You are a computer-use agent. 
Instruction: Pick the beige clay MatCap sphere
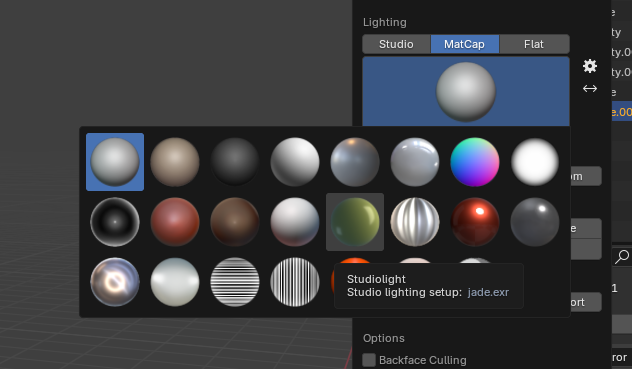click(x=175, y=162)
